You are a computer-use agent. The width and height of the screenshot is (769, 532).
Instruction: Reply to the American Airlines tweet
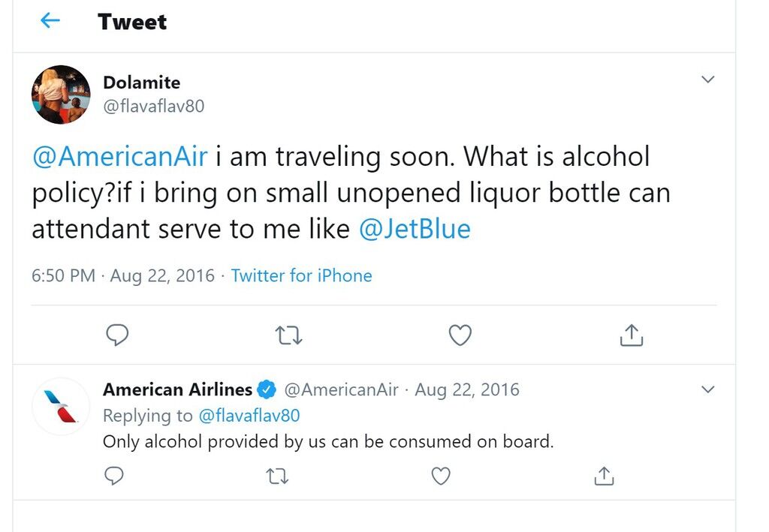pyautogui.click(x=114, y=476)
